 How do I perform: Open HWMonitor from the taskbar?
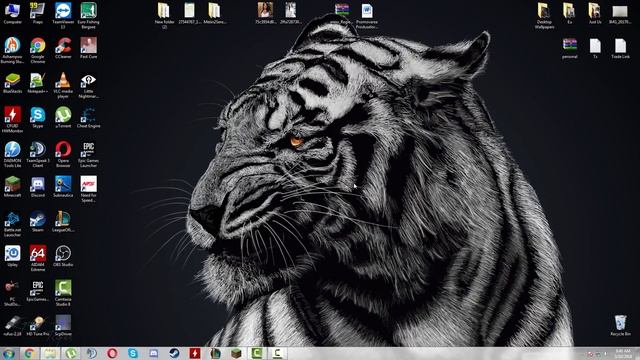tap(195, 353)
